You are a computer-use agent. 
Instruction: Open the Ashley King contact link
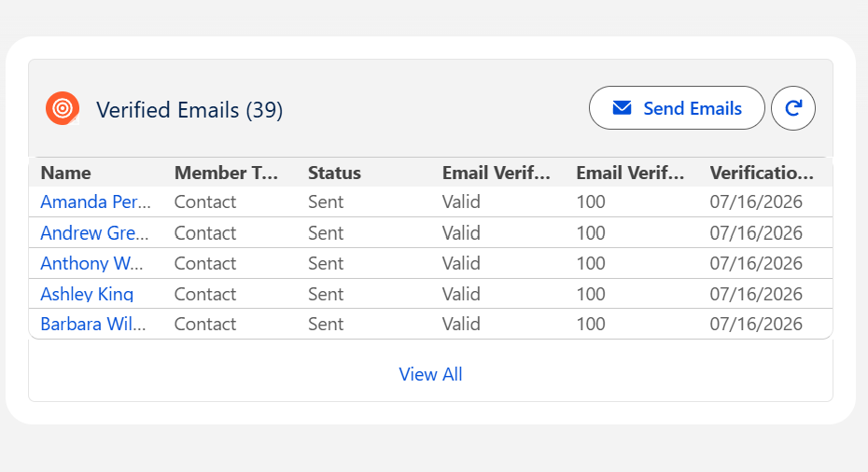coord(87,294)
